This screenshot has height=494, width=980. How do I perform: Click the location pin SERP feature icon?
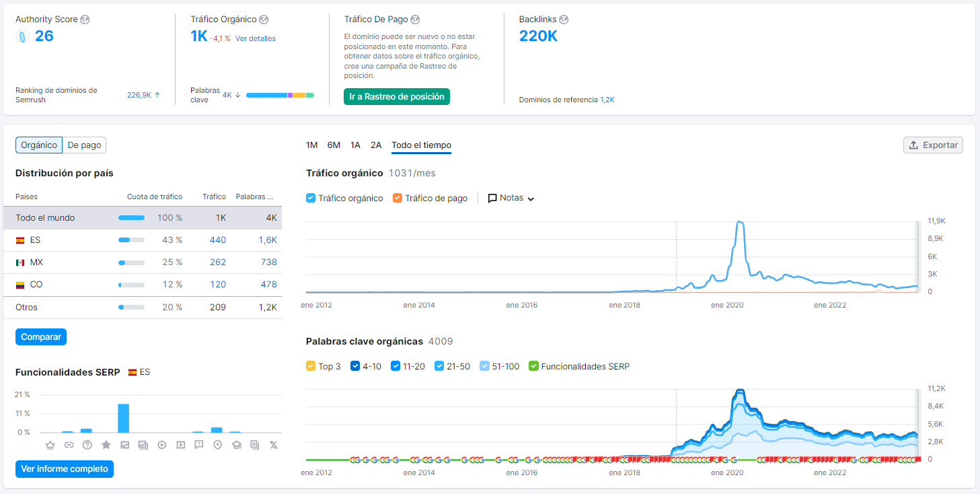(x=217, y=445)
